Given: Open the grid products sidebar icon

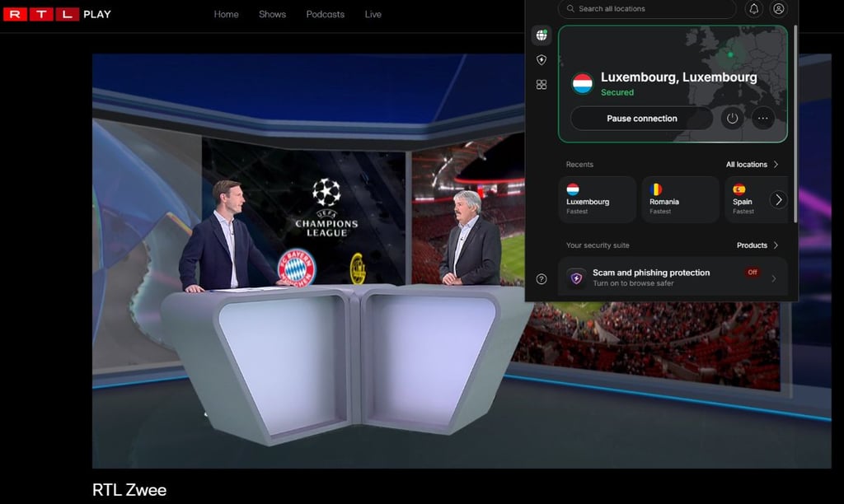Looking at the screenshot, I should (542, 85).
